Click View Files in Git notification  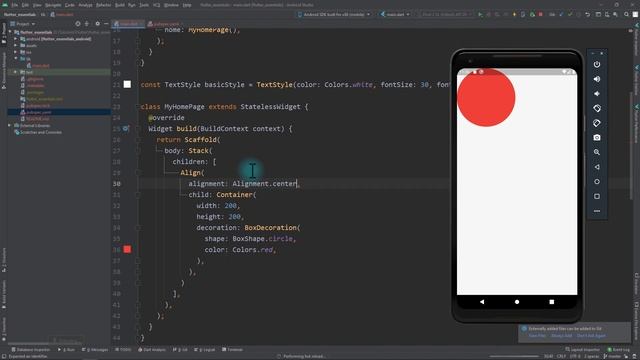tap(537, 336)
